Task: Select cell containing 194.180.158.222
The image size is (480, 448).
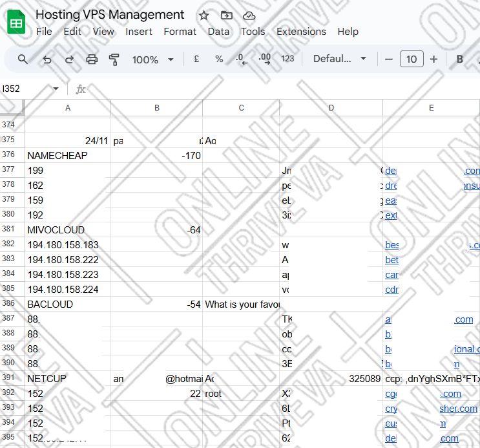Action: click(x=68, y=259)
